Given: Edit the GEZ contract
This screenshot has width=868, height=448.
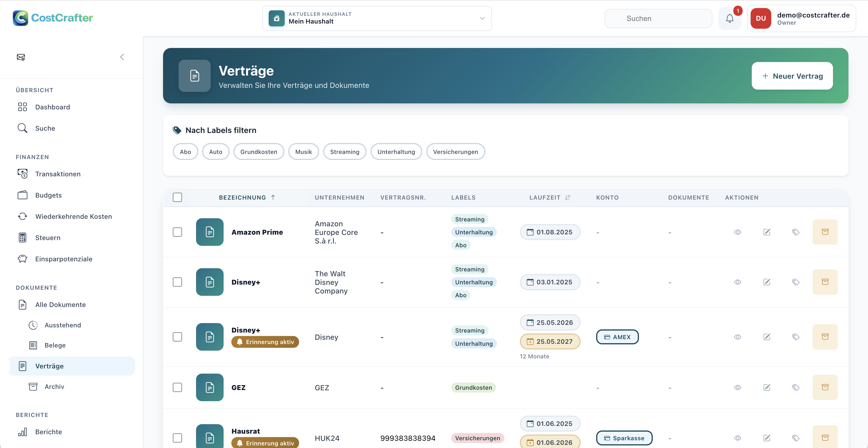Looking at the screenshot, I should pyautogui.click(x=767, y=388).
